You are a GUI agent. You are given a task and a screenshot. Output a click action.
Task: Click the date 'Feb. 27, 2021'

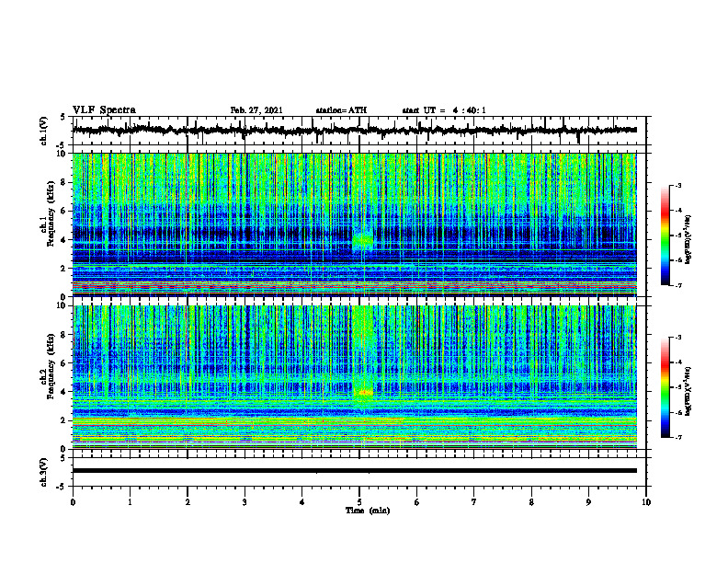256,110
